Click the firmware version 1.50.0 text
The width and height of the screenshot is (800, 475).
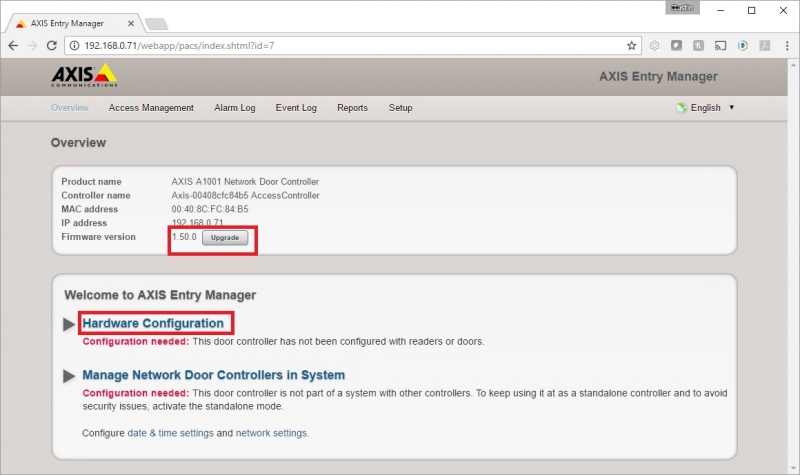point(184,237)
